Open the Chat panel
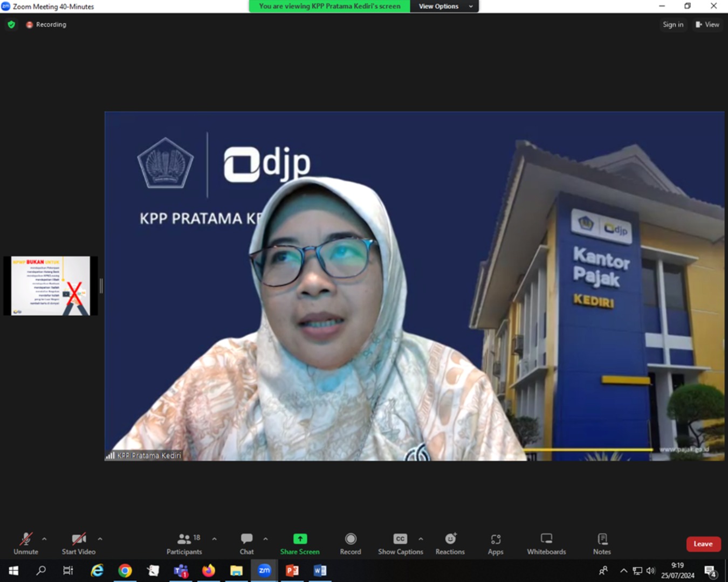Screen dimensions: 728x582 click(246, 543)
